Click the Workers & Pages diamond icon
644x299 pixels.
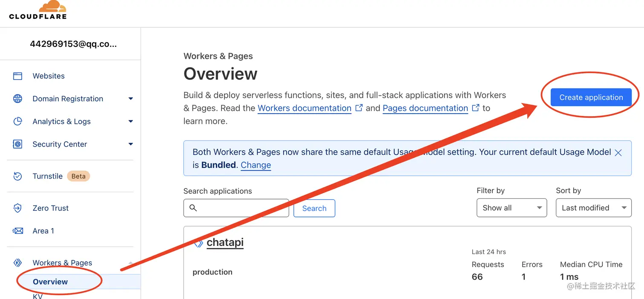point(17,263)
